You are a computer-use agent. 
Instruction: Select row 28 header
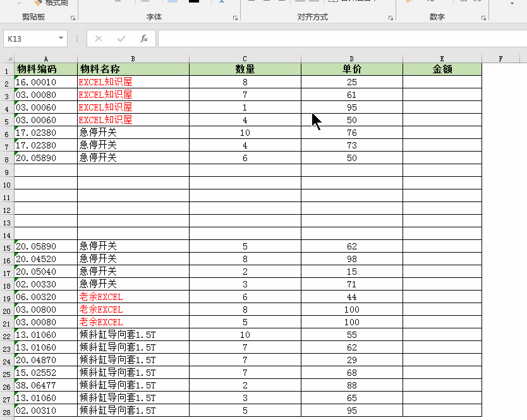[x=7, y=411]
